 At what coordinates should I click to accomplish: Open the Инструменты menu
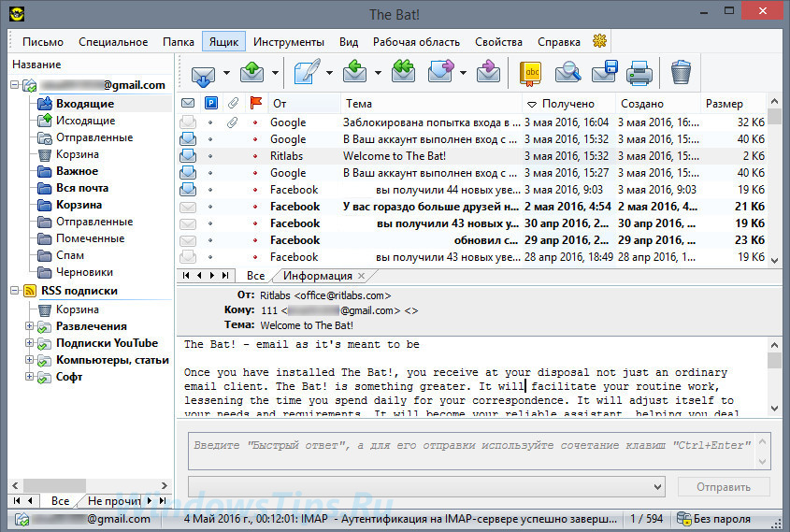tap(289, 42)
